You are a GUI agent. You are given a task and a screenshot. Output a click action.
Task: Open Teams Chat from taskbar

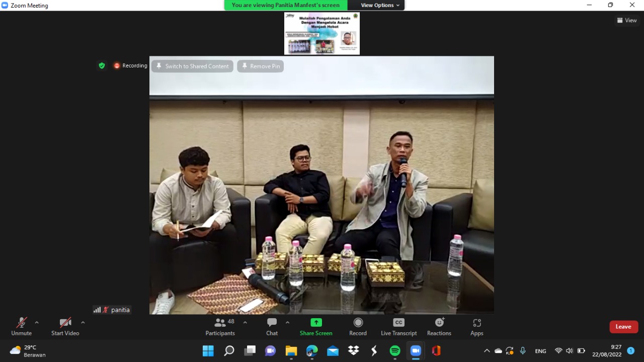(x=270, y=350)
